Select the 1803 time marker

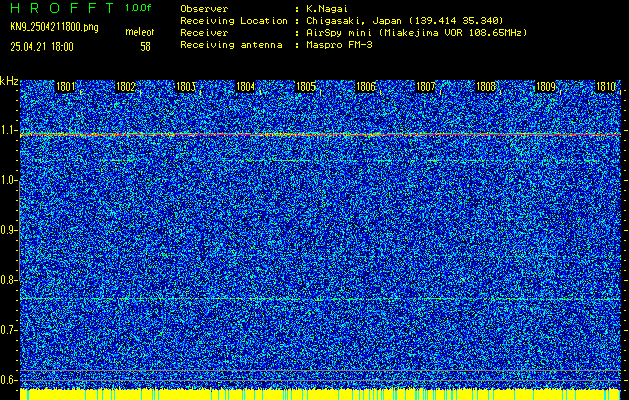pyautogui.click(x=185, y=87)
